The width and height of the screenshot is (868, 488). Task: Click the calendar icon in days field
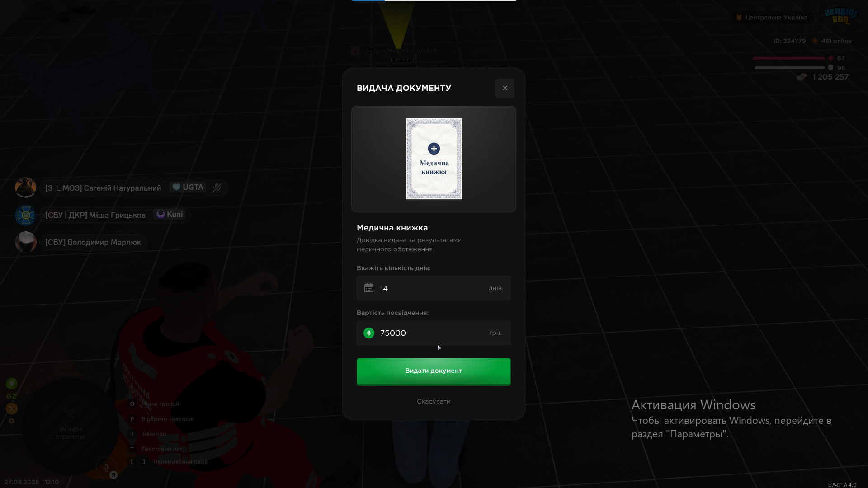369,288
